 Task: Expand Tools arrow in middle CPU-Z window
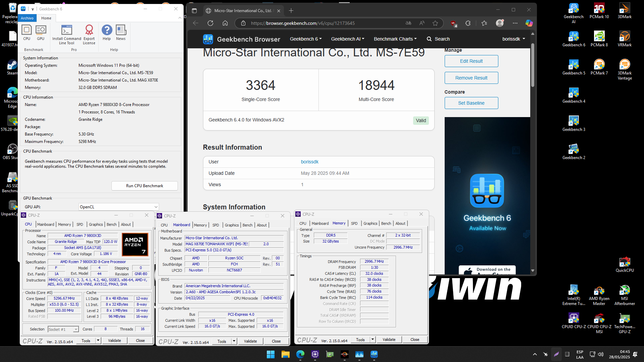(x=234, y=341)
